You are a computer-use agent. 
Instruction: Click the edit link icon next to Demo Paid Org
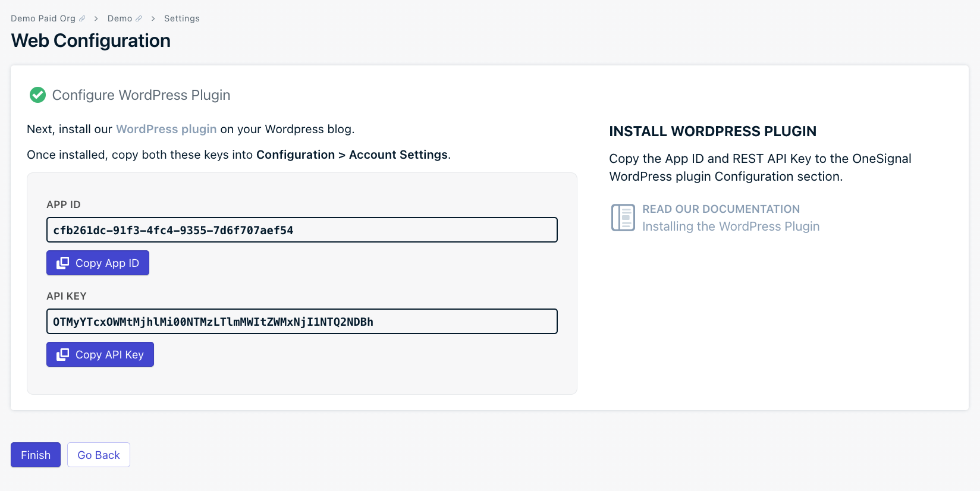(x=82, y=19)
